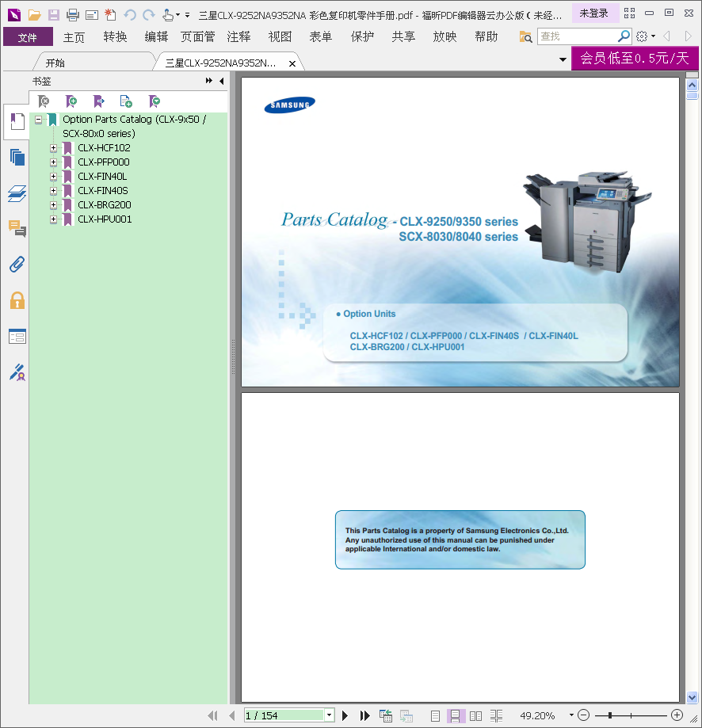This screenshot has width=702, height=728.
Task: Click the 未登录 login button
Action: 593,13
